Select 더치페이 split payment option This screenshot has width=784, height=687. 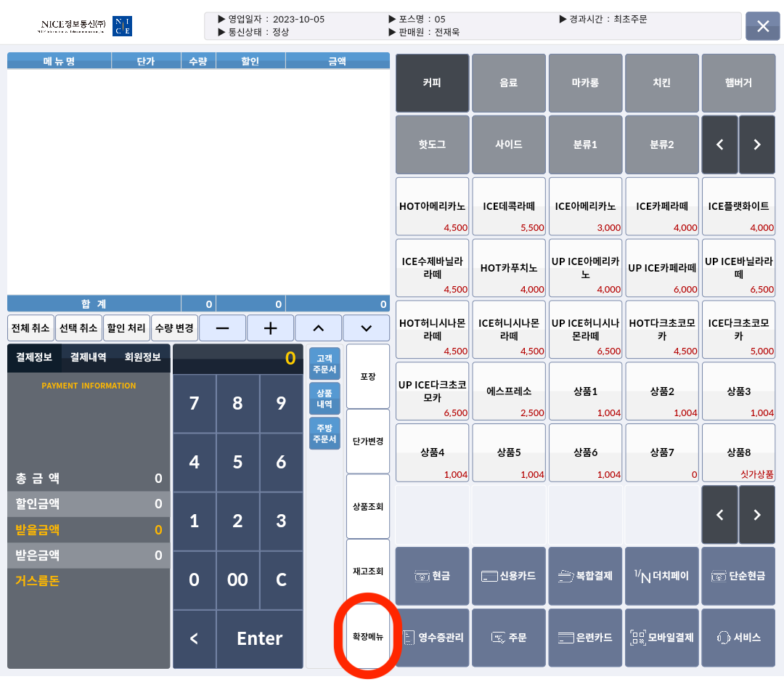pos(662,576)
